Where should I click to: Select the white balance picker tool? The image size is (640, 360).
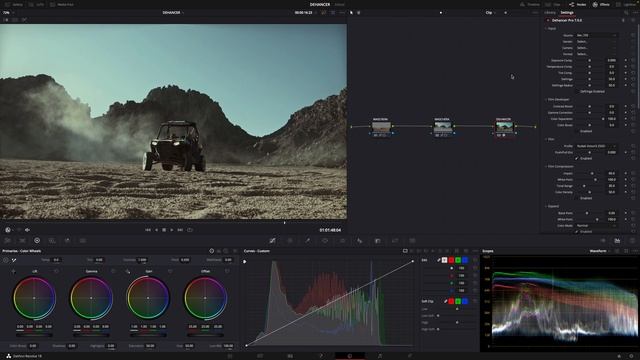point(14,260)
